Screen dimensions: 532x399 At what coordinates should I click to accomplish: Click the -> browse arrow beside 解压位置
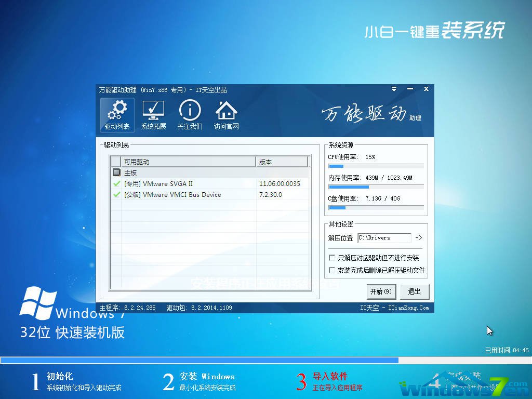tap(418, 238)
